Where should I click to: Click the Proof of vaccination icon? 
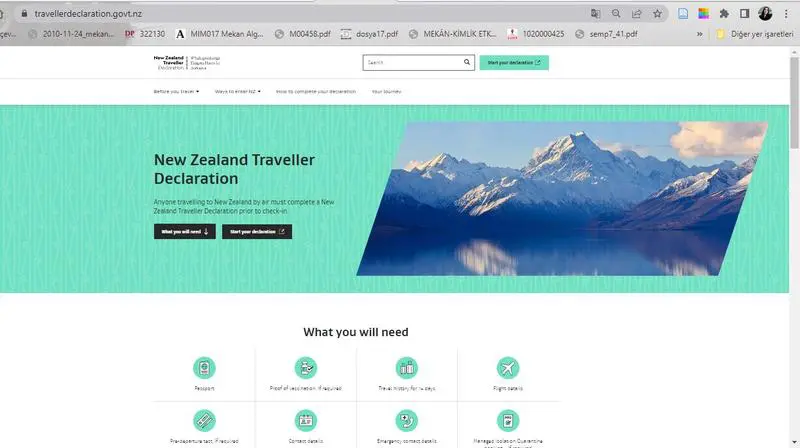(x=306, y=367)
